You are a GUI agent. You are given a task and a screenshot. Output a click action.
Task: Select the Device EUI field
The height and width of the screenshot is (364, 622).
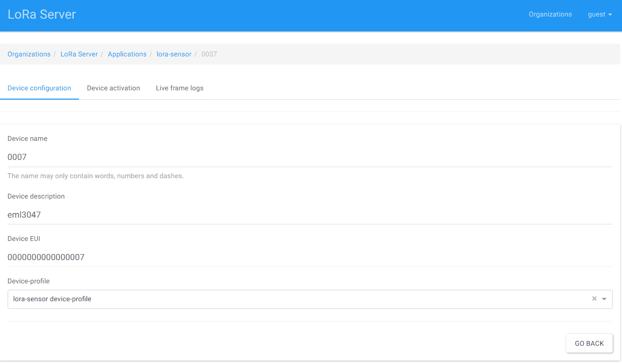[310, 257]
